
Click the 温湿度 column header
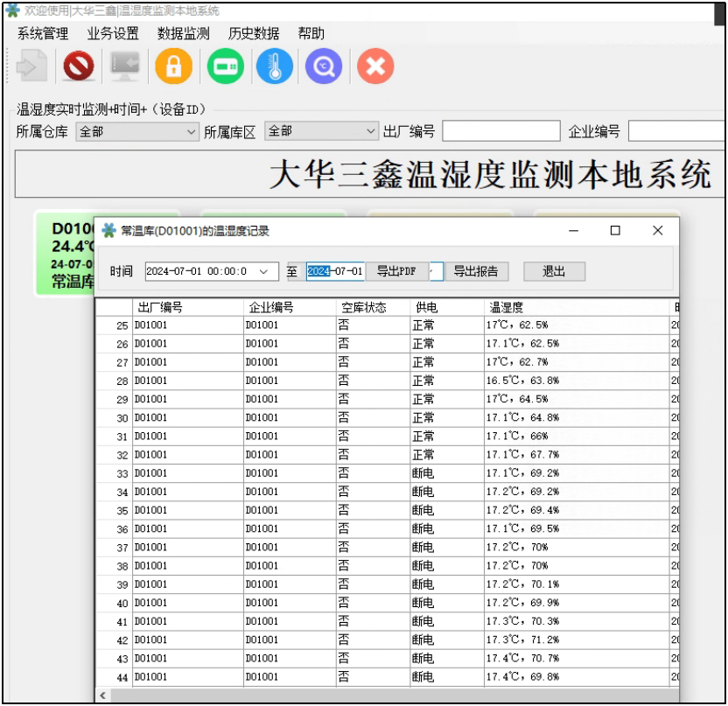[x=507, y=308]
